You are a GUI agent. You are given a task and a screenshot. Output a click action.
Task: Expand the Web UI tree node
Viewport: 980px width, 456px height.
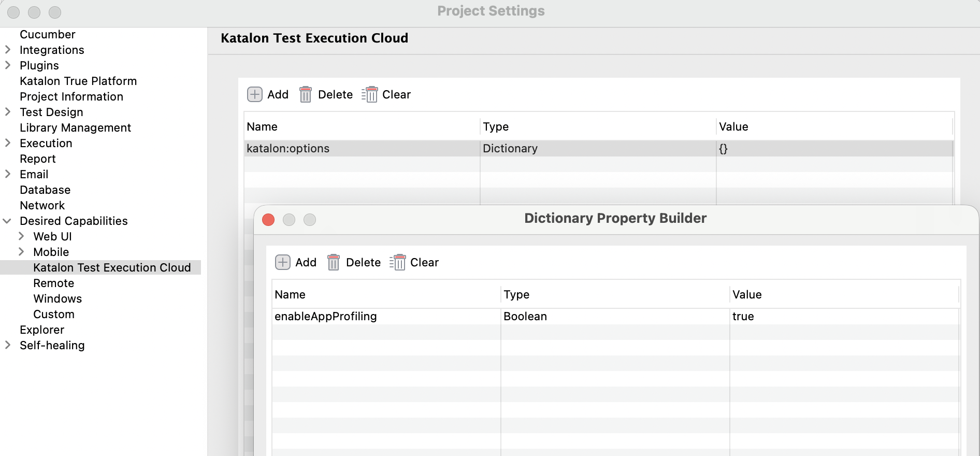pyautogui.click(x=21, y=236)
